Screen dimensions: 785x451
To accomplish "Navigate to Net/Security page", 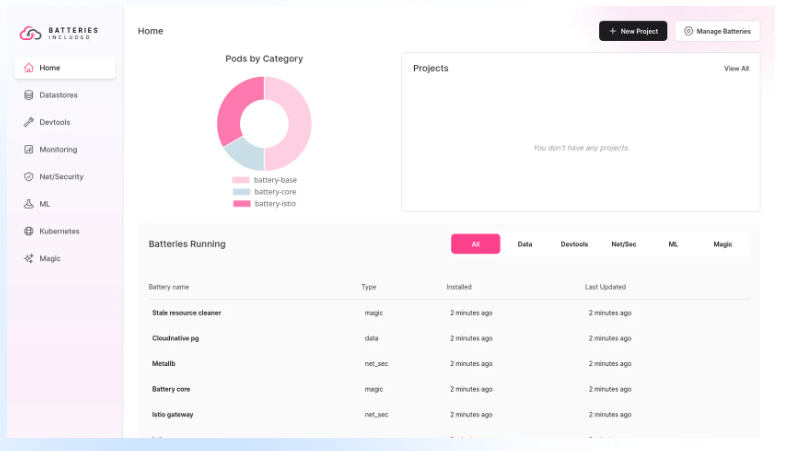I will point(65,177).
